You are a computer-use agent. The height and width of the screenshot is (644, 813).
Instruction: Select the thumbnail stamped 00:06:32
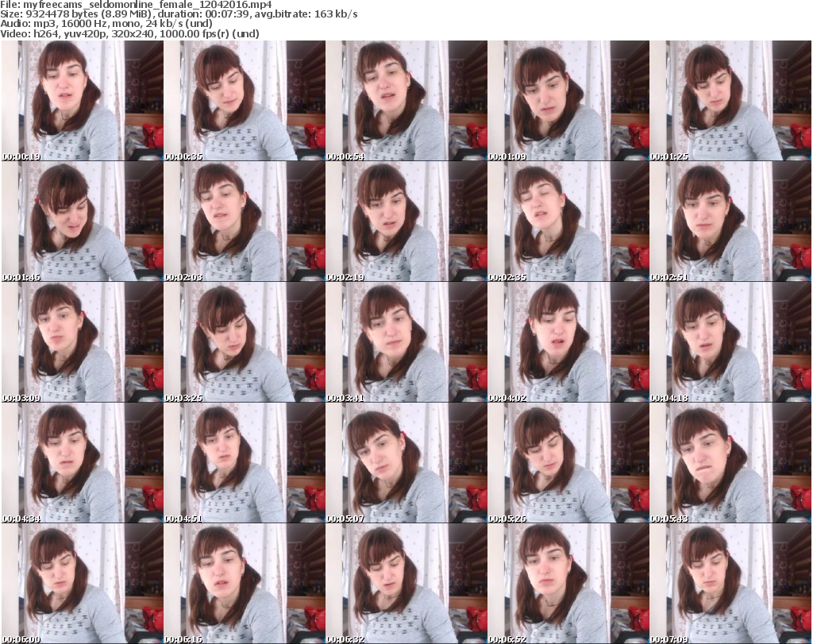pyautogui.click(x=406, y=584)
